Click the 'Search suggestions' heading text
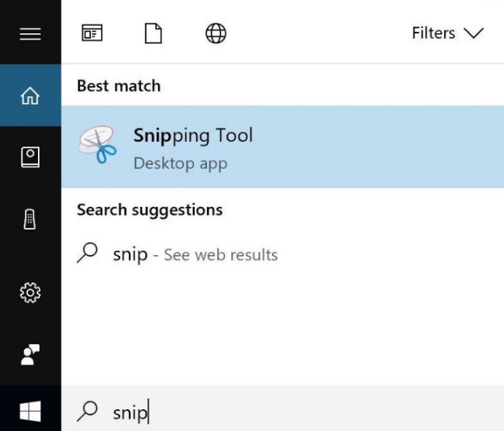 150,211
